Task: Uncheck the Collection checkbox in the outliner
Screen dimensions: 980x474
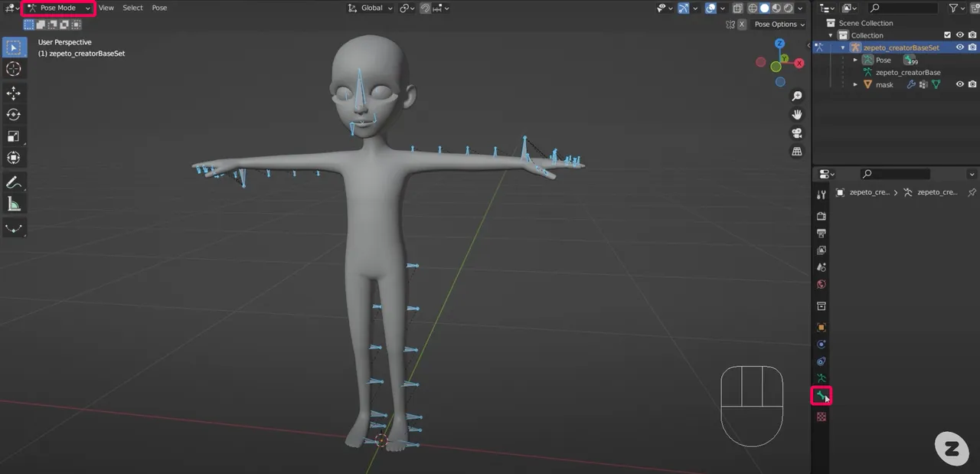Action: 948,34
